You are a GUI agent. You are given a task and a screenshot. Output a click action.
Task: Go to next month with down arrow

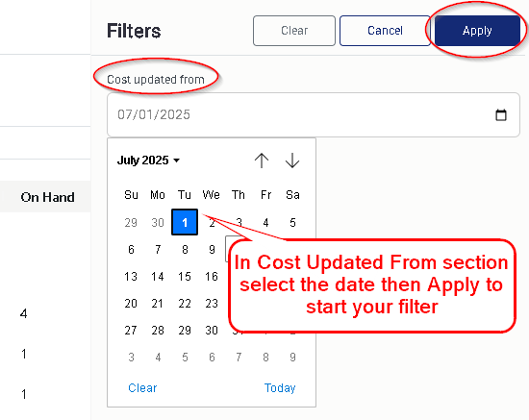pos(292,161)
